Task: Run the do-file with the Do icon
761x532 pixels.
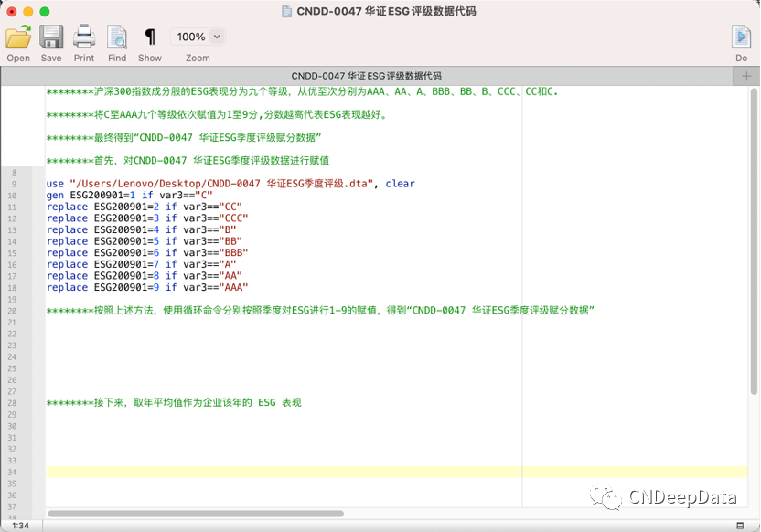Action: pyautogui.click(x=741, y=37)
